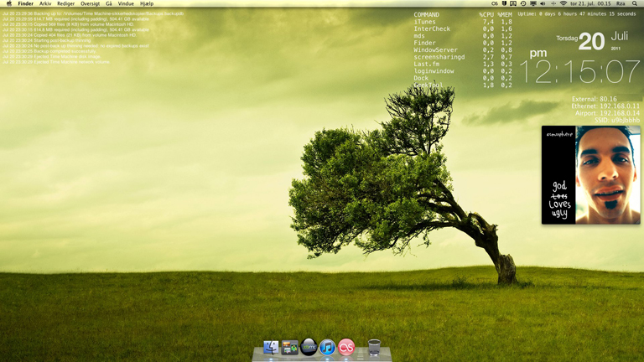Viewport: 644px width, 362px height.
Task: Launch Mission Control from the Dock
Action: point(289,347)
